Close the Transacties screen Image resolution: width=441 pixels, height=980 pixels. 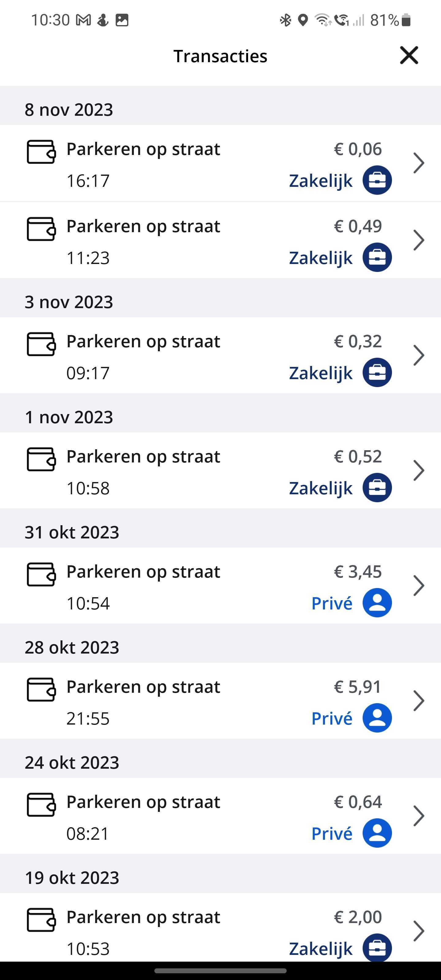pos(409,55)
